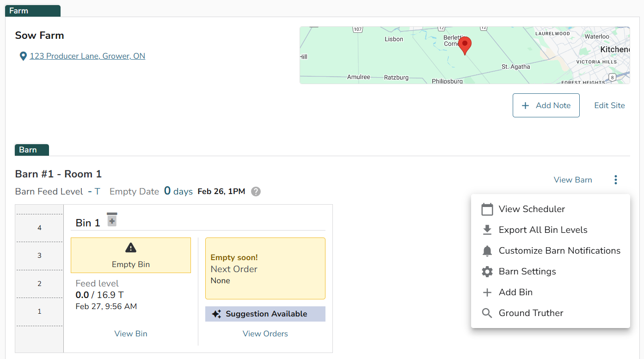Click the red map location pin

465,45
